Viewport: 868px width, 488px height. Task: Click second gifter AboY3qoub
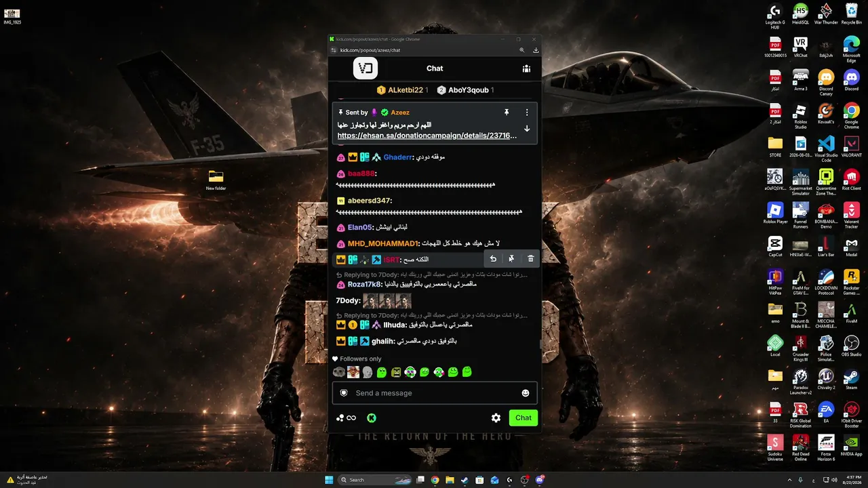(x=468, y=90)
